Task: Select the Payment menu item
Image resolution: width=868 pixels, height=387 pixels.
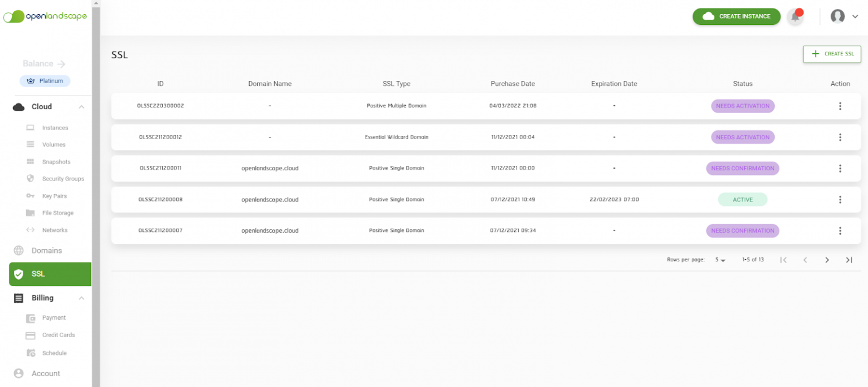Action: pyautogui.click(x=54, y=317)
